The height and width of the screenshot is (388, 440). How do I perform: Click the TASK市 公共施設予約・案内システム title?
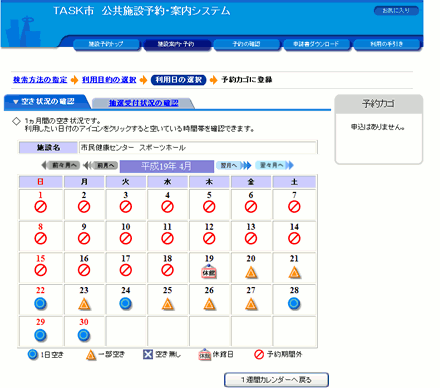142,11
